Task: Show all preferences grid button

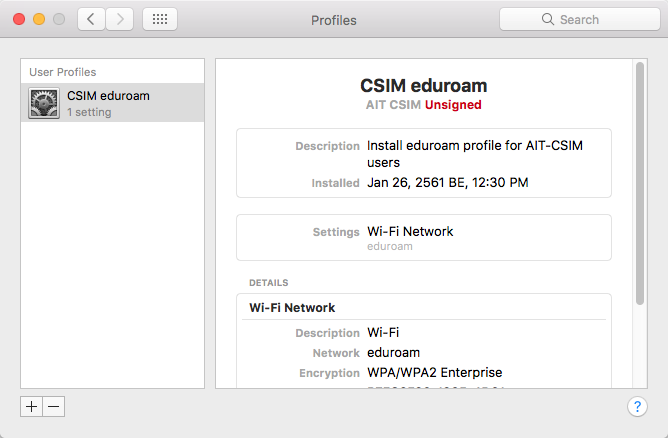Action: (x=160, y=19)
